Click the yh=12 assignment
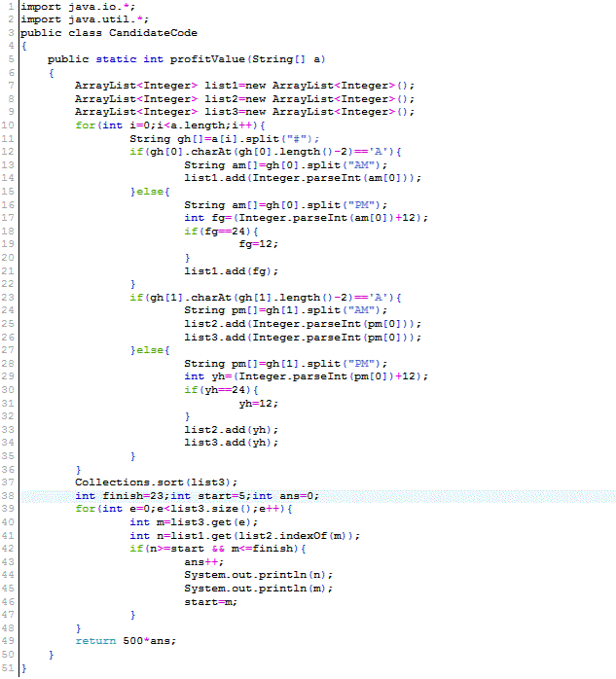Viewport: 616px width, 679px height. tap(255, 403)
